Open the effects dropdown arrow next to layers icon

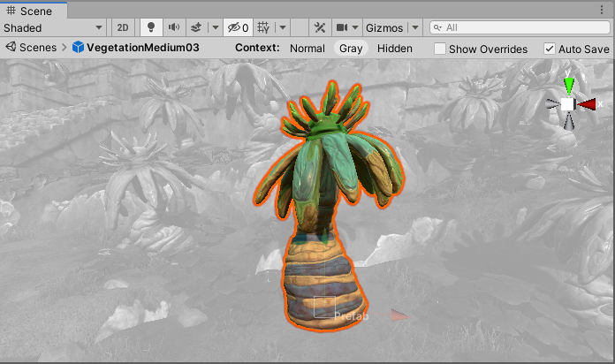click(214, 27)
